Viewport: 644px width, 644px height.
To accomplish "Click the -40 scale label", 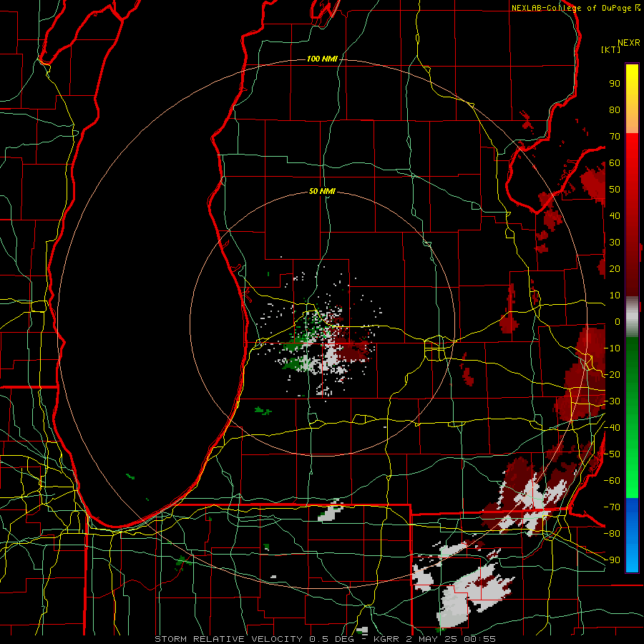I will pyautogui.click(x=612, y=428).
